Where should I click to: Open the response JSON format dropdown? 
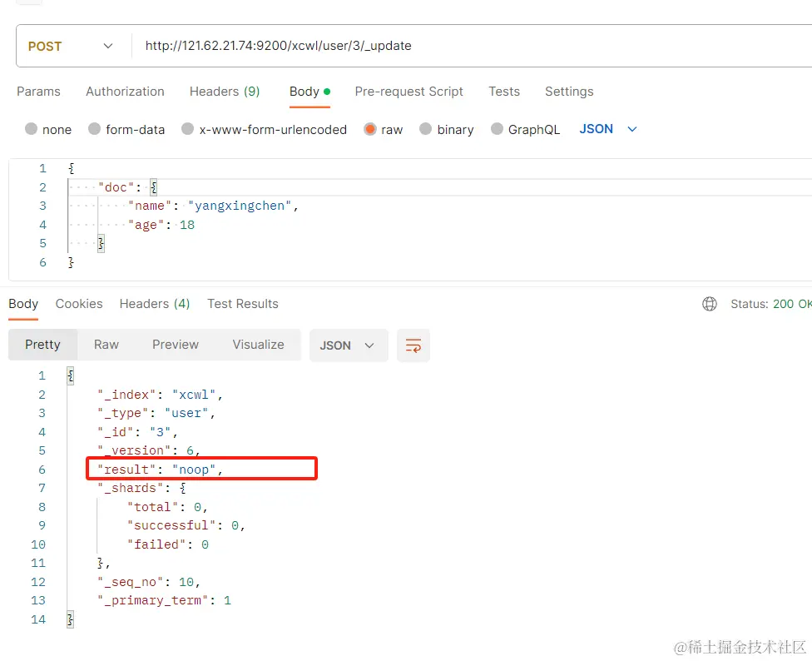(x=349, y=345)
